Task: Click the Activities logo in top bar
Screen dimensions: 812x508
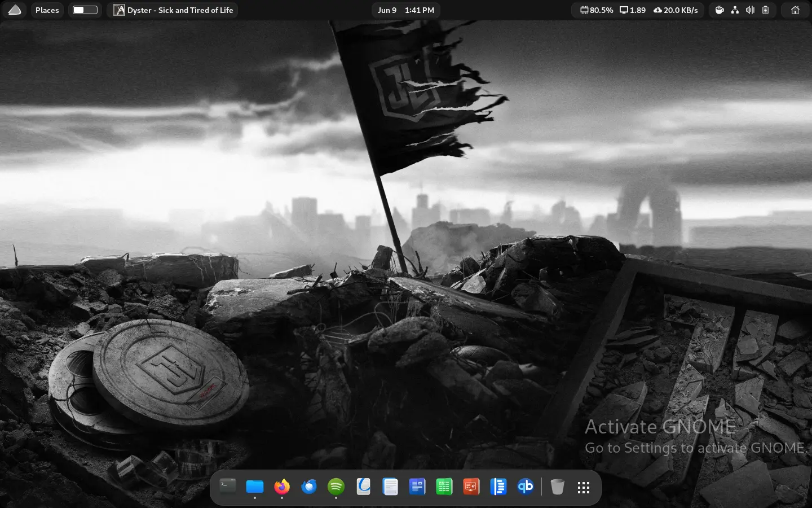Action: (x=15, y=10)
